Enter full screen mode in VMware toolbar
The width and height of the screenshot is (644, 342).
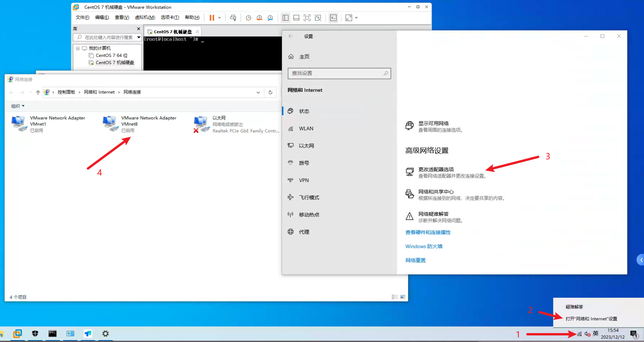[307, 18]
